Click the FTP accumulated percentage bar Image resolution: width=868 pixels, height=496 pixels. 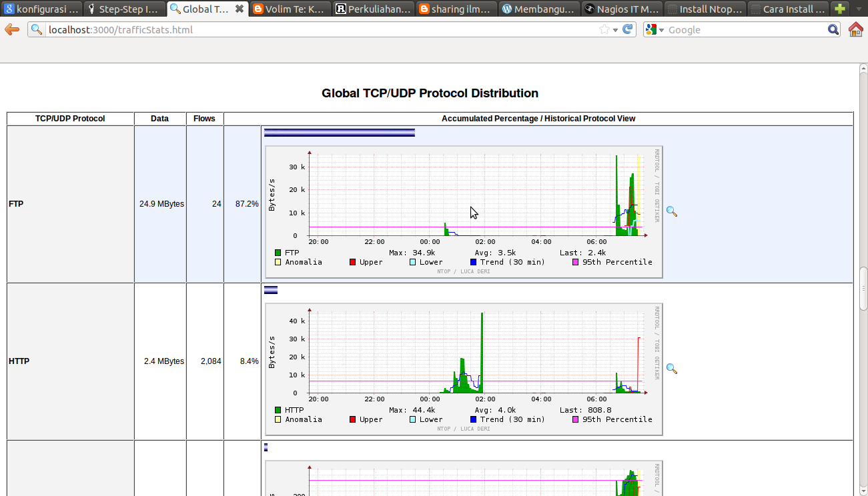[x=340, y=133]
